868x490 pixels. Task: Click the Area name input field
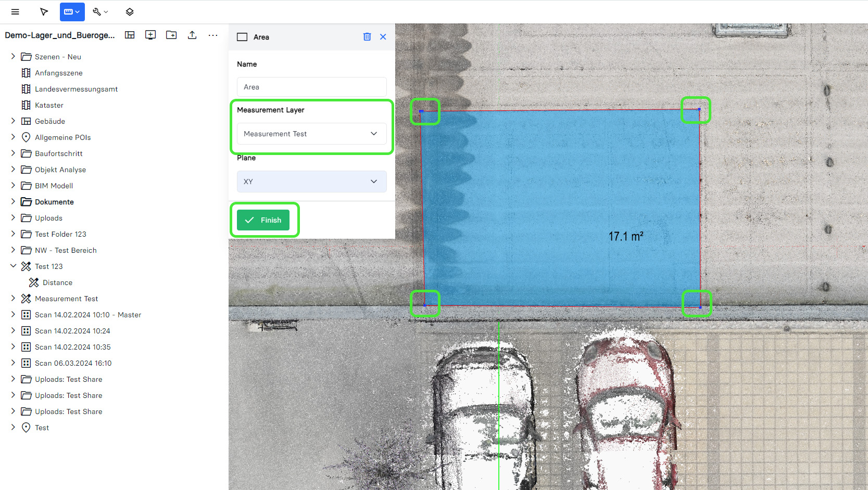coord(311,87)
